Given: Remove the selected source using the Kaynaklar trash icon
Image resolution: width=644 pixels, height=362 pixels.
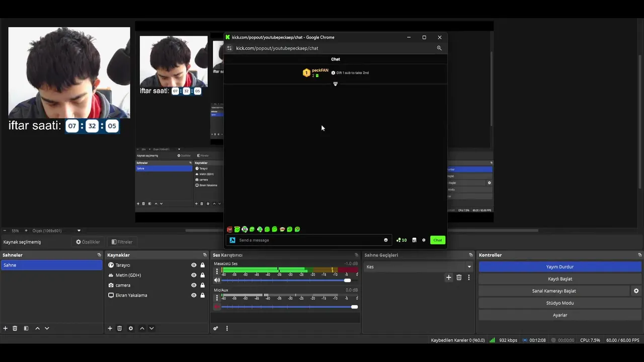Looking at the screenshot, I should (120, 328).
